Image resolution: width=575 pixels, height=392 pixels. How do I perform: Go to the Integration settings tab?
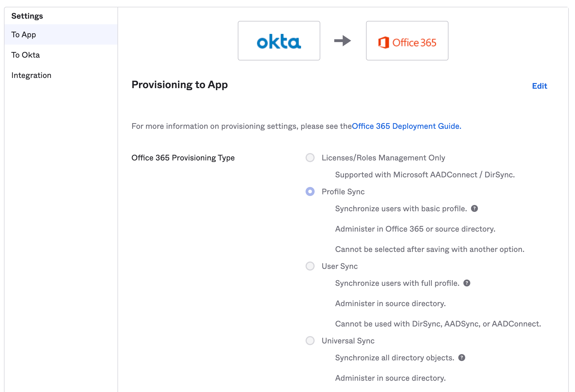(x=31, y=75)
